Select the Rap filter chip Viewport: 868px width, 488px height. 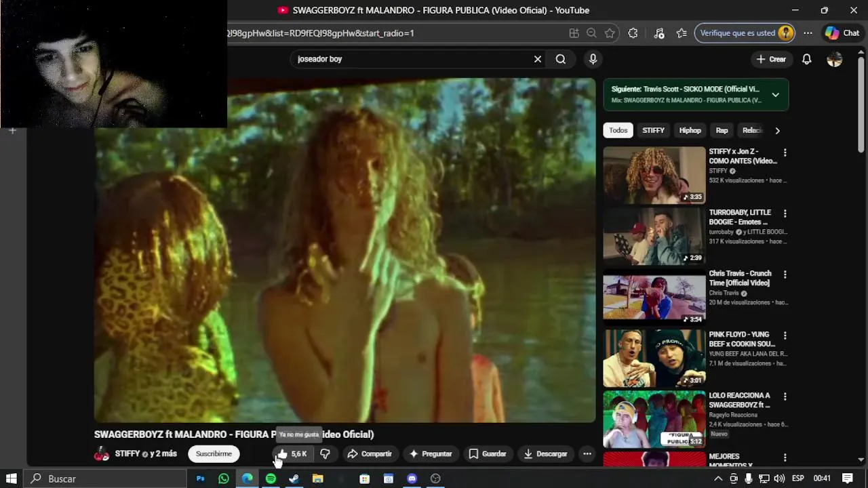pos(722,130)
